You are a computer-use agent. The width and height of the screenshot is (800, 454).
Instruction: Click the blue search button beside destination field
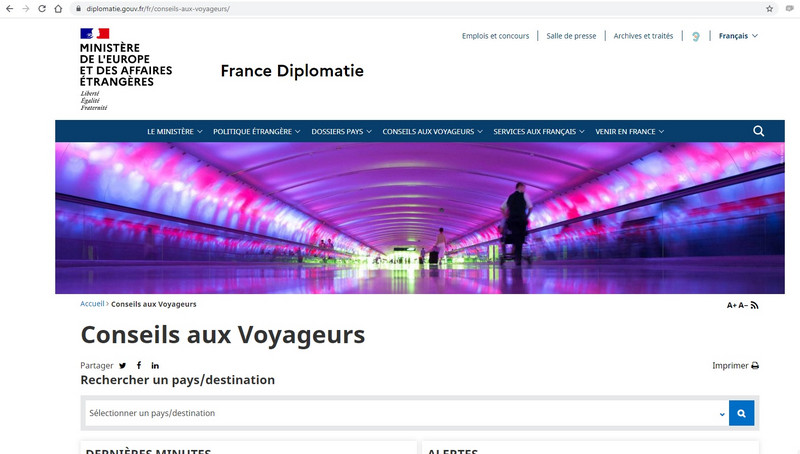[741, 413]
